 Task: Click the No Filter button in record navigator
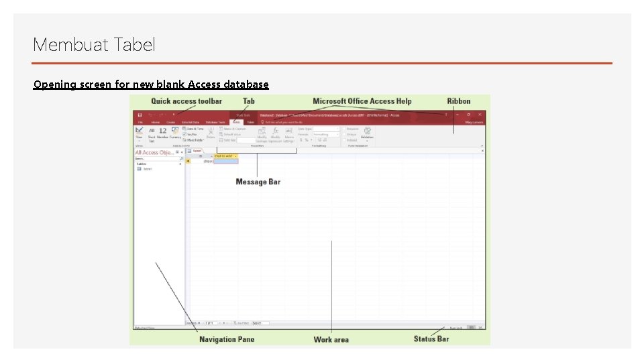pos(241,323)
